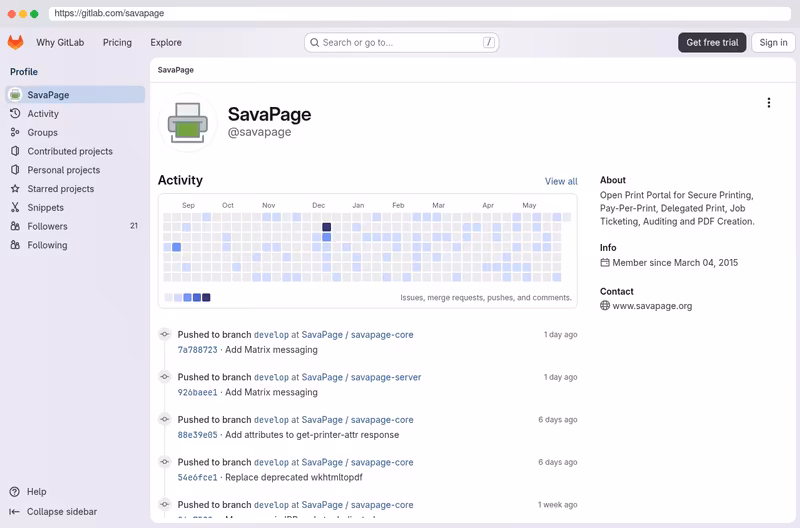Click the Get free trial button

712,42
